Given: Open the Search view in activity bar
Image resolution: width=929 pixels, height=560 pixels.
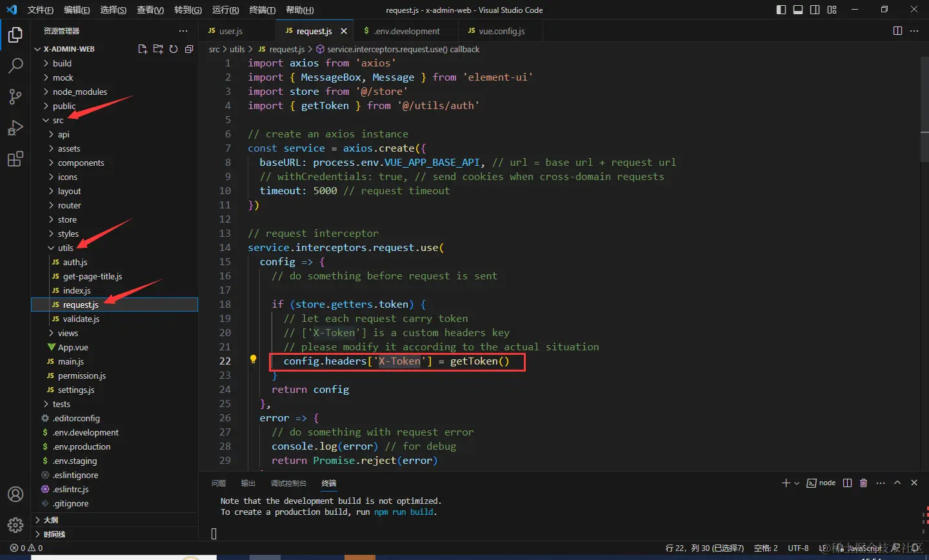Looking at the screenshot, I should [x=15, y=66].
